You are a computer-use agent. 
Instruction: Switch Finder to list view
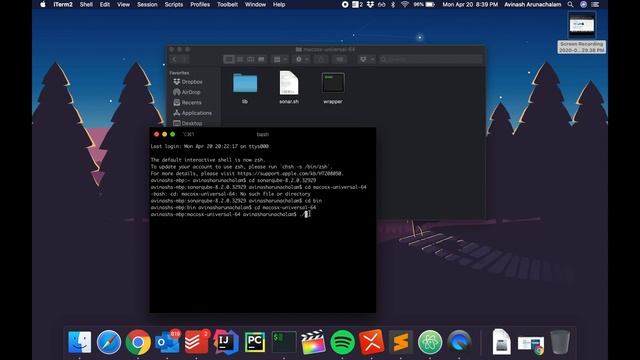tap(240, 59)
